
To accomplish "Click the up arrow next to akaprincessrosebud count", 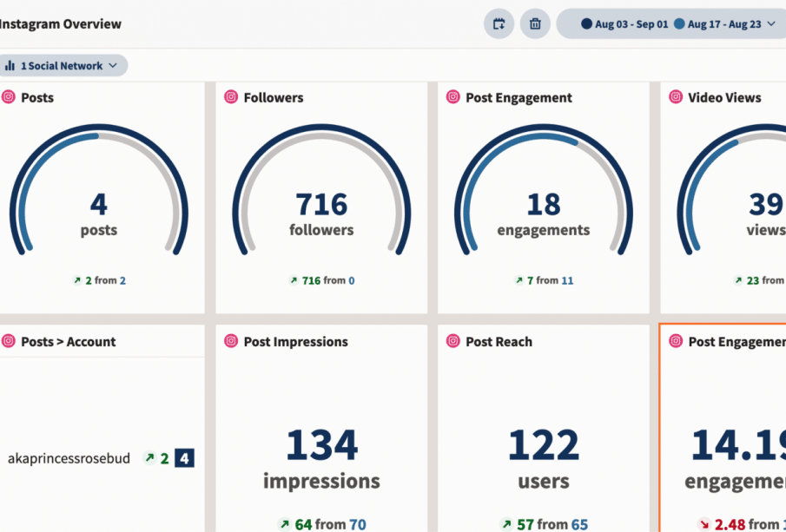I will point(149,458).
